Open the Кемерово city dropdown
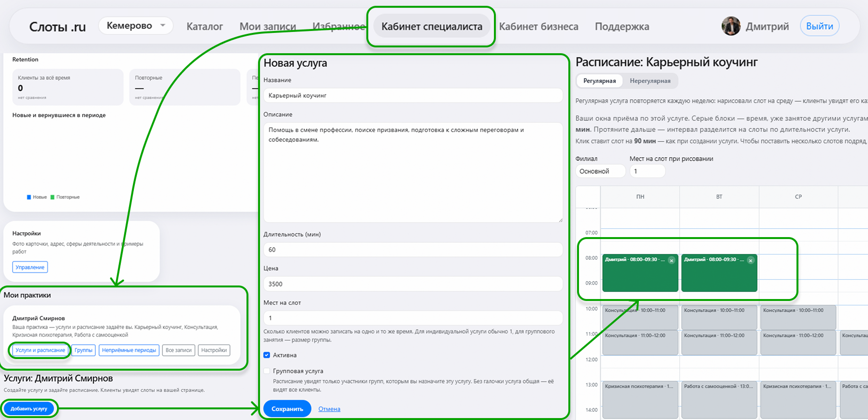Screen dimensions: 868x420 tap(136, 26)
